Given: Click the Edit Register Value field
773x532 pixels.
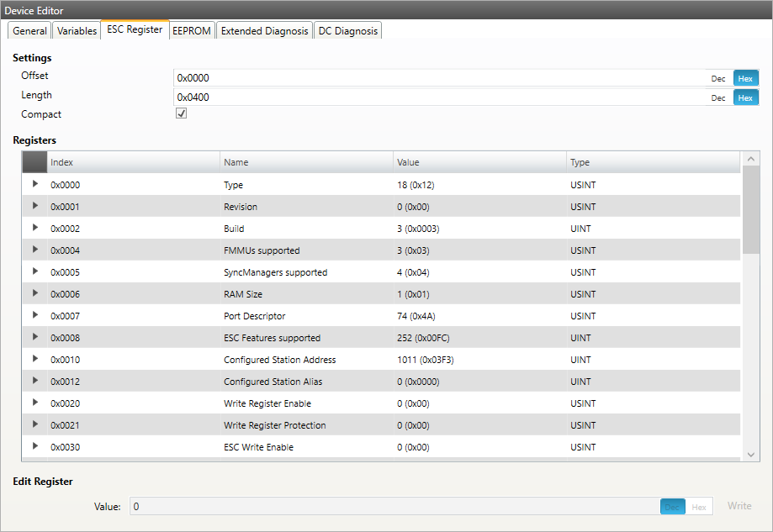Looking at the screenshot, I should (x=394, y=506).
